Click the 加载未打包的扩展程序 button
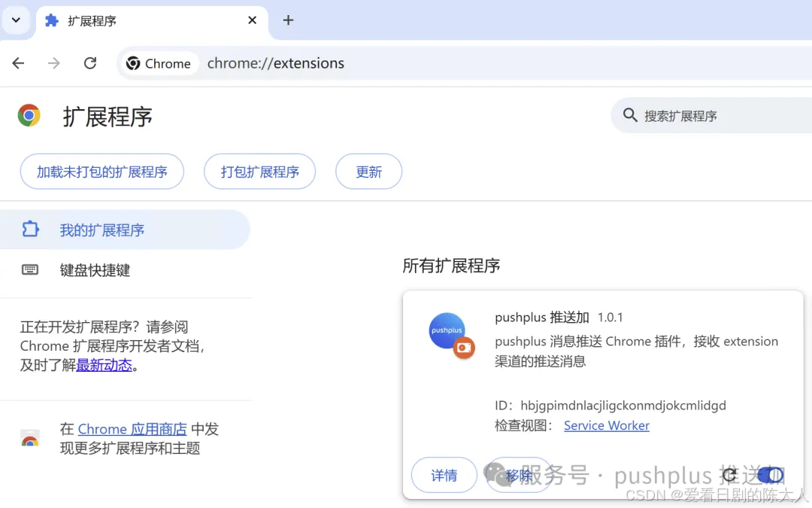 tap(101, 171)
